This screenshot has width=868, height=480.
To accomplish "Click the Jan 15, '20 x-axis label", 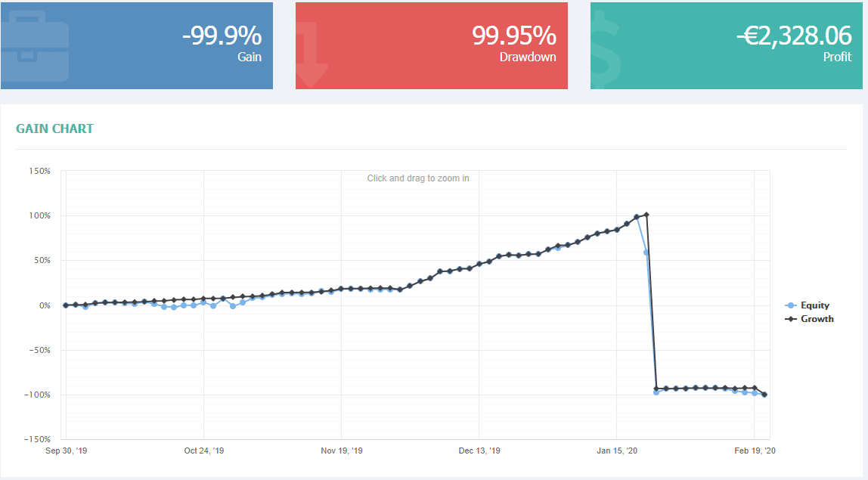I will click(x=616, y=451).
